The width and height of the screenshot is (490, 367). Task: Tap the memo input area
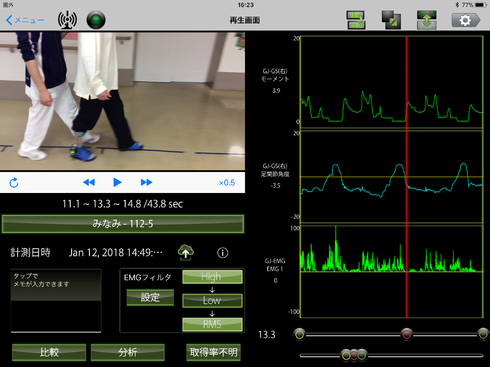tap(56, 301)
